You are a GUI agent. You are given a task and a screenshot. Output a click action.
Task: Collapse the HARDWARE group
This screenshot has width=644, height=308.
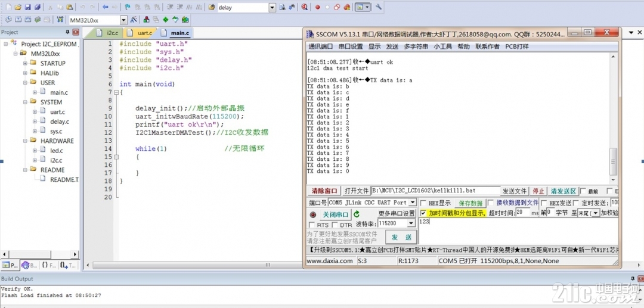[x=26, y=141]
